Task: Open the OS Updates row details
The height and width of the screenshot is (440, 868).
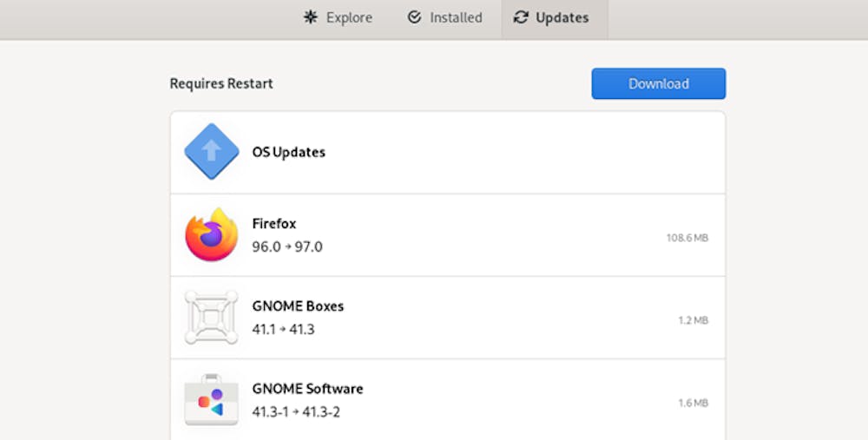Action: [x=447, y=153]
